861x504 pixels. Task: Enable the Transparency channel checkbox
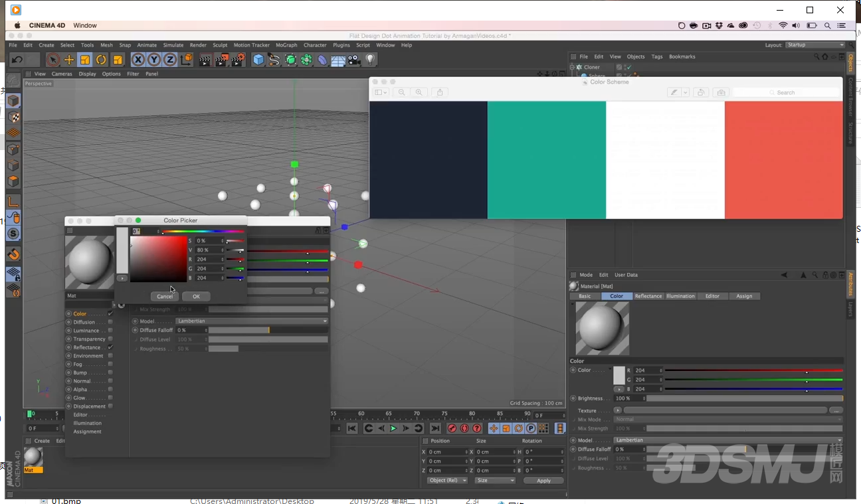[110, 339]
